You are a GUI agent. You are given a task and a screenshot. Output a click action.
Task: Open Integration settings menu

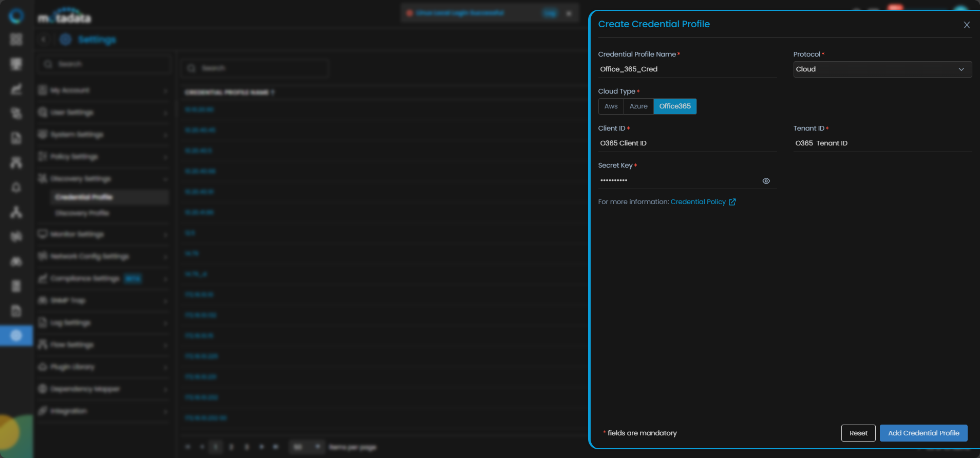[103, 411]
